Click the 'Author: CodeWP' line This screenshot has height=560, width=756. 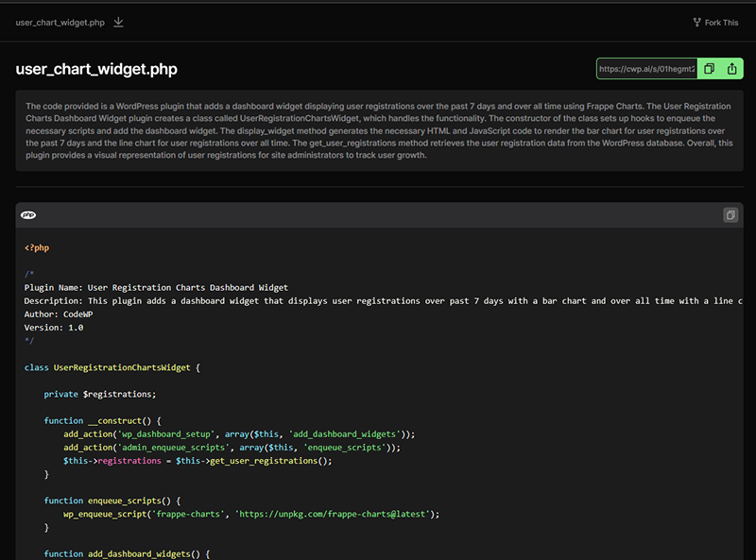pyautogui.click(x=59, y=314)
